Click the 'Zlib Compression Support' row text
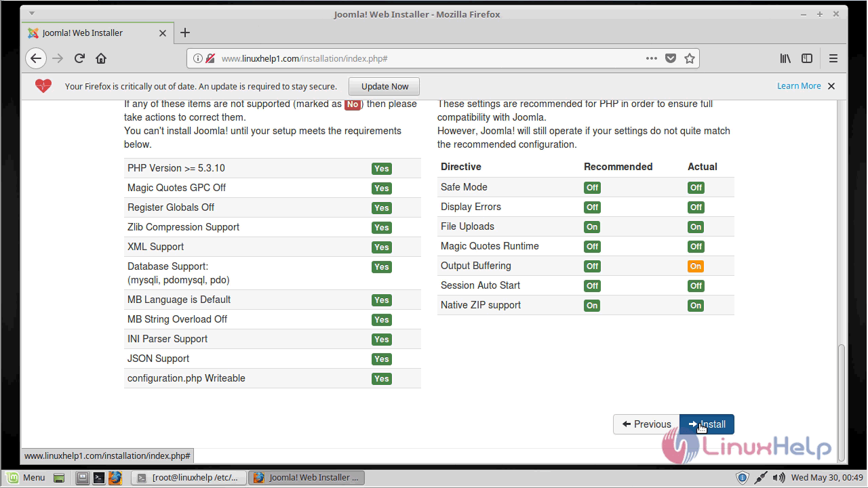This screenshot has width=868, height=488. click(x=183, y=227)
